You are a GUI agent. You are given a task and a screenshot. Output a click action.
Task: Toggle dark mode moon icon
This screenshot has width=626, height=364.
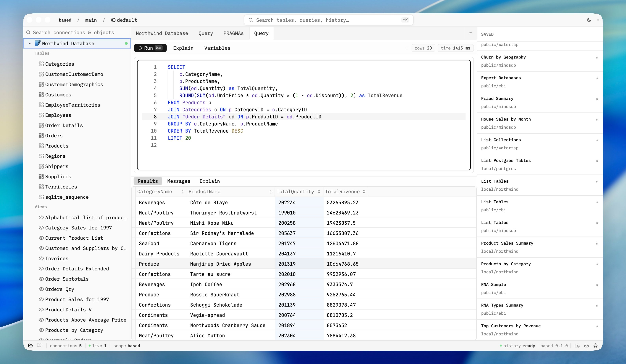589,20
